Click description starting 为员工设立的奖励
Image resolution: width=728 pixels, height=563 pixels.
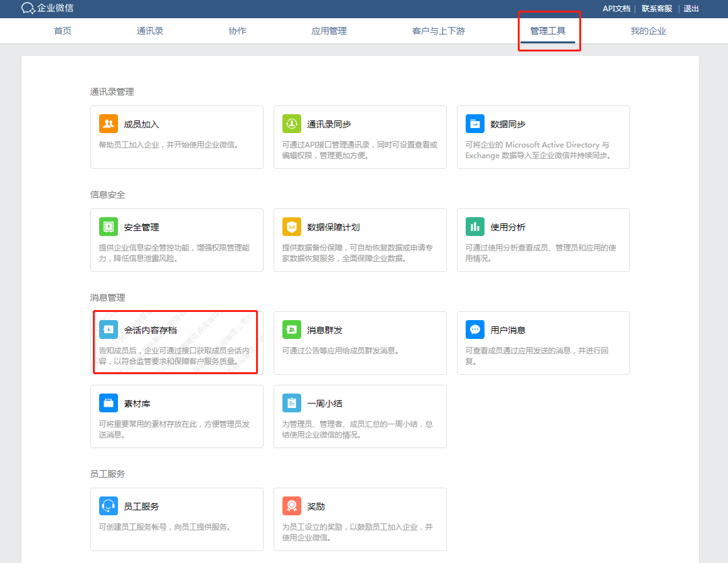coord(358,532)
